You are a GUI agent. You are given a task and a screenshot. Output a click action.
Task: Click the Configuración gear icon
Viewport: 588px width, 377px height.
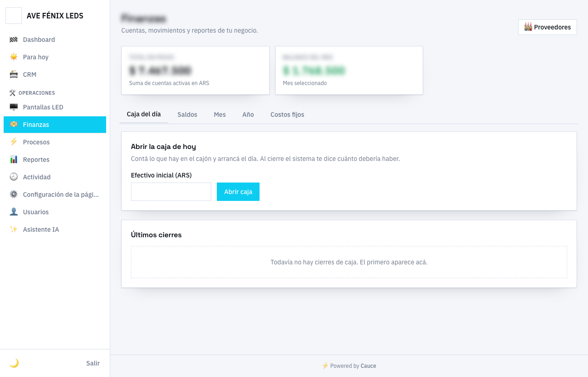coord(14,194)
